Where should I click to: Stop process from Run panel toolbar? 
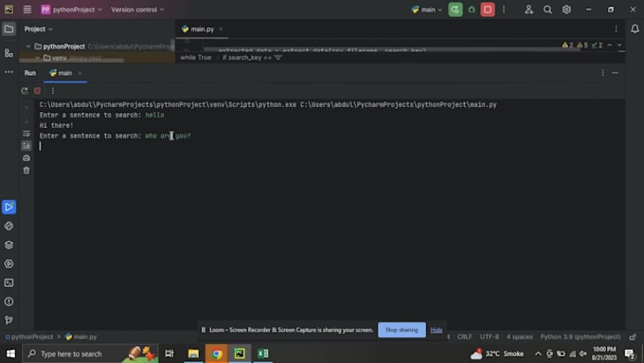coord(37,91)
